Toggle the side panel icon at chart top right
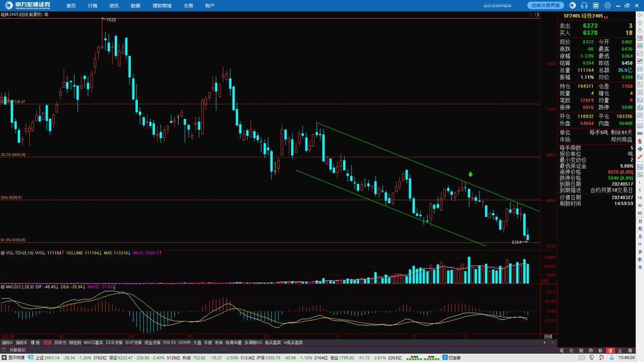The width and height of the screenshot is (644, 362). coord(537,15)
